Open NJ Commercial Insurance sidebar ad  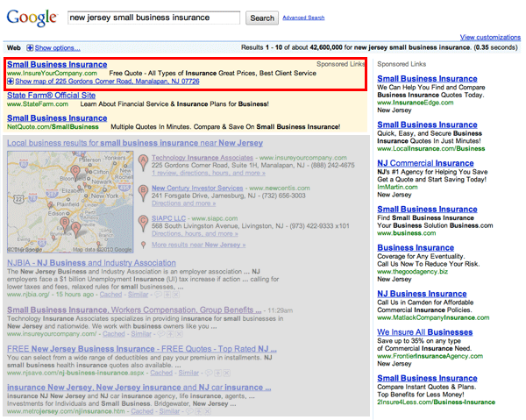pos(425,163)
